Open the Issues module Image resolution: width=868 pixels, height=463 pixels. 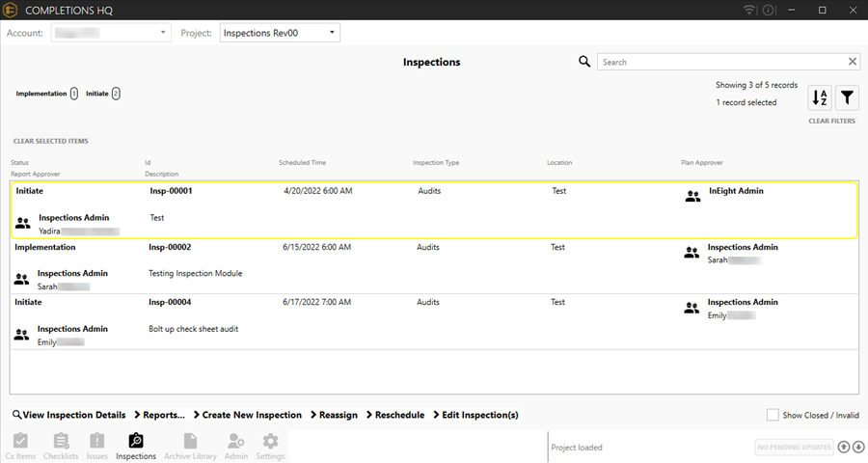tap(97, 447)
